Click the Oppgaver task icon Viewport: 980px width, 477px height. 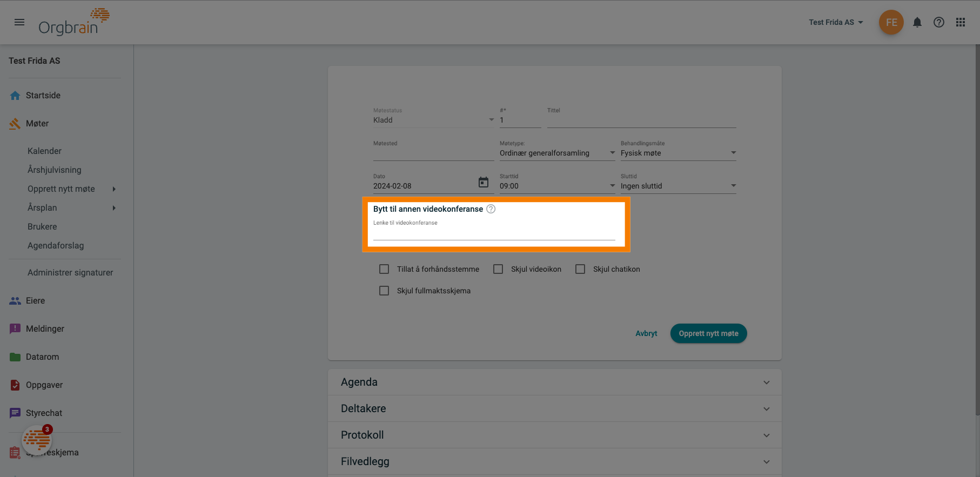pos(15,385)
